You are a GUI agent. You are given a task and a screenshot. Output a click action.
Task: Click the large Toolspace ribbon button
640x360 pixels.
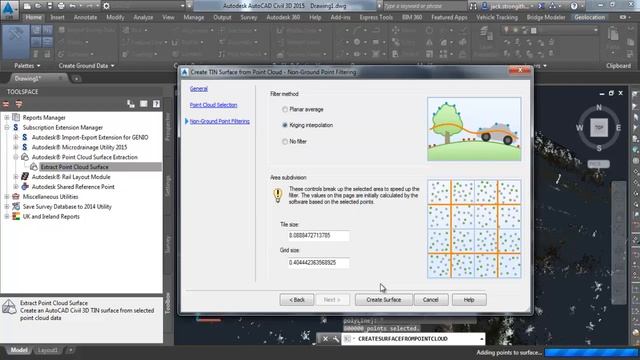[16, 42]
